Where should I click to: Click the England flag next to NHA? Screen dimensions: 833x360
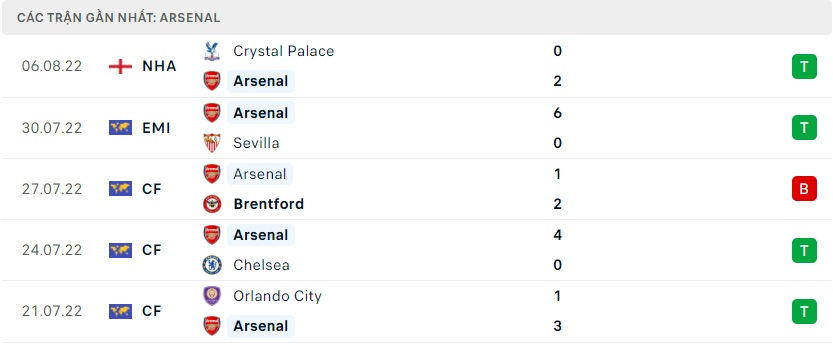(120, 66)
